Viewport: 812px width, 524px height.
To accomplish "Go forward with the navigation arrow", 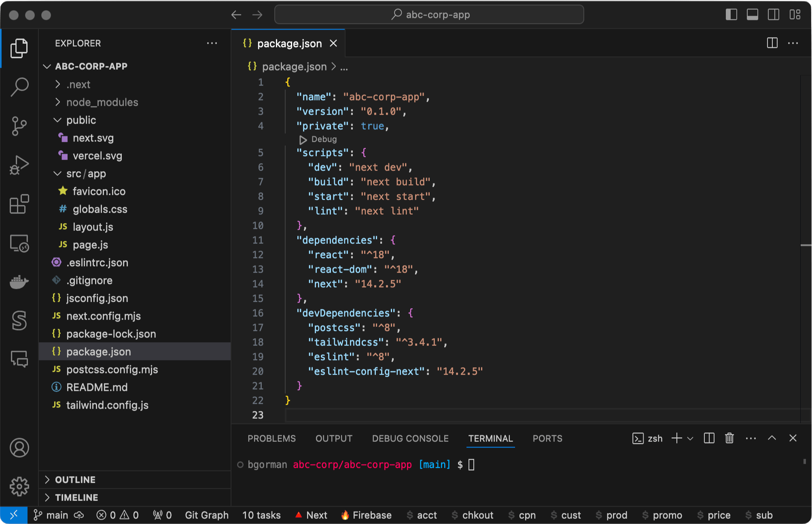I will point(257,15).
